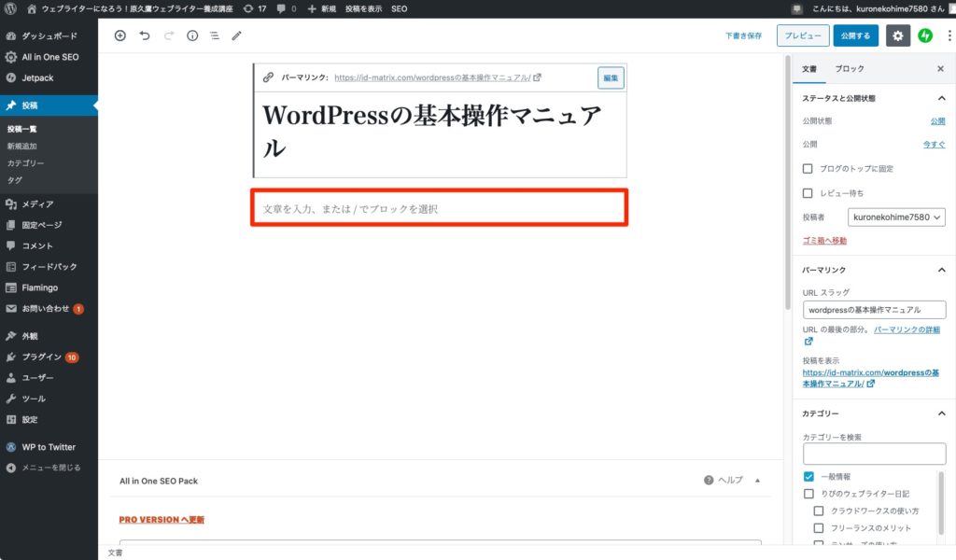This screenshot has width=956, height=560.
Task: Click the pencil tools icon
Action: click(236, 36)
